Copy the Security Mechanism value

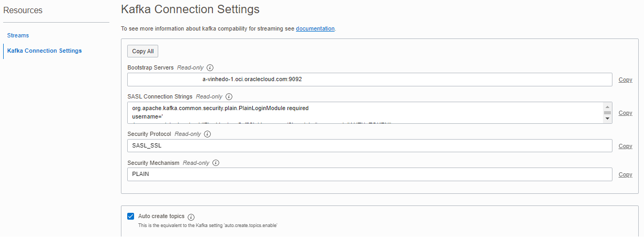[x=625, y=174]
